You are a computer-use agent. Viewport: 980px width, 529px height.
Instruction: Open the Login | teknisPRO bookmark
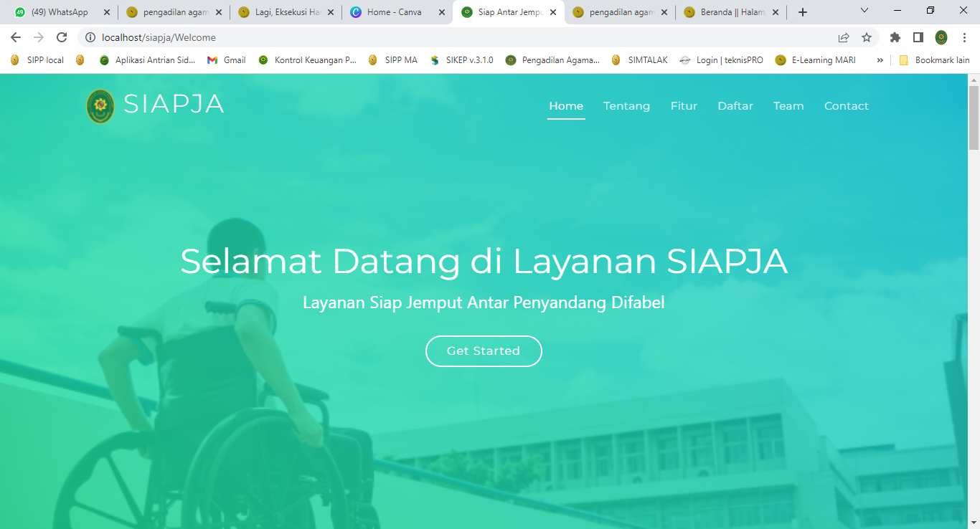tap(721, 60)
